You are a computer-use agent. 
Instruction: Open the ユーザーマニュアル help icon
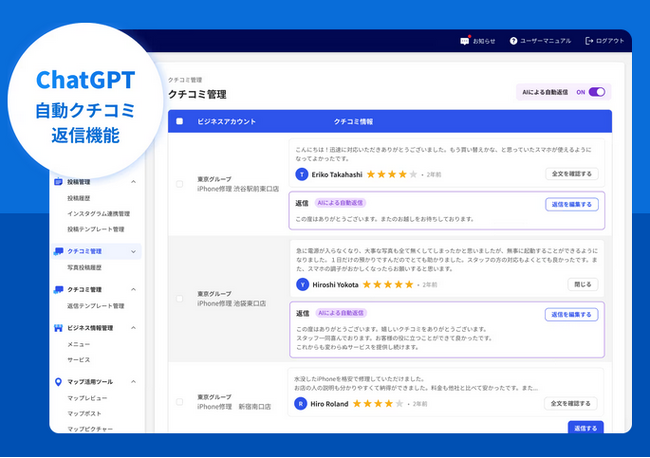513,41
